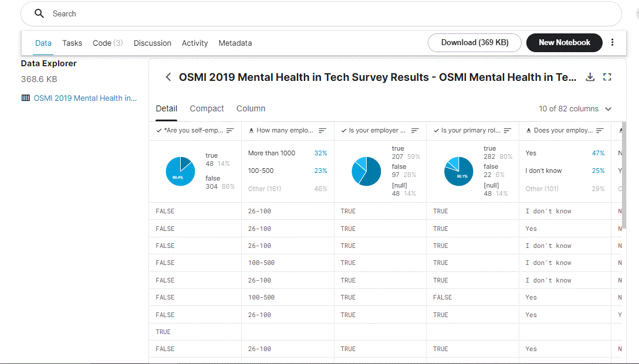Screen dimensions: 639x364
Task: Open the fullscreen view of the data table
Action: click(x=607, y=77)
